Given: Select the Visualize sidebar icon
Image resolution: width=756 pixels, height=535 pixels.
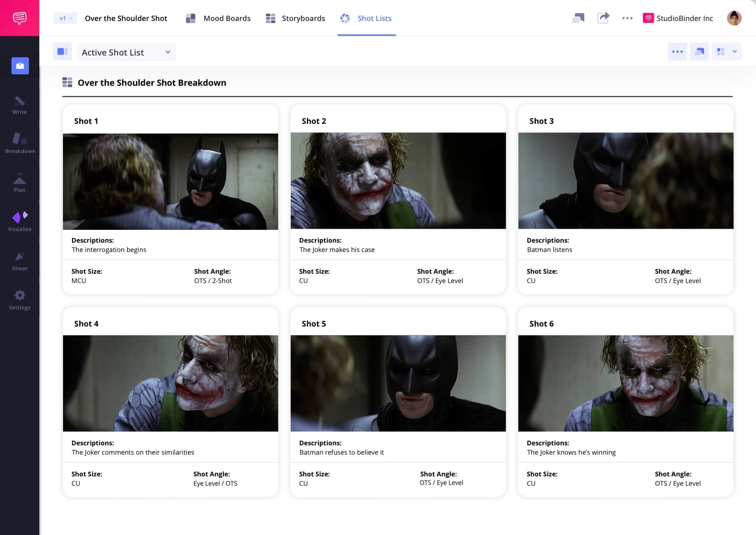Looking at the screenshot, I should (x=19, y=221).
